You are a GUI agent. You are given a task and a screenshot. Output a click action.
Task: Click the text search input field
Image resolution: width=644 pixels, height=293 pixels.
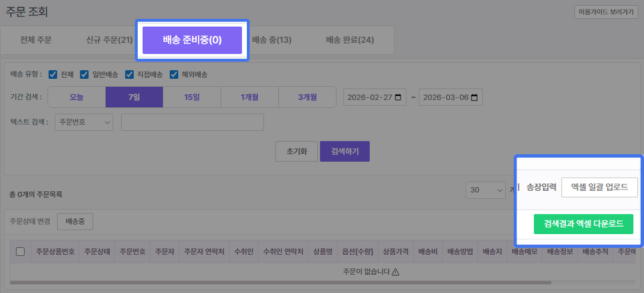click(x=192, y=122)
